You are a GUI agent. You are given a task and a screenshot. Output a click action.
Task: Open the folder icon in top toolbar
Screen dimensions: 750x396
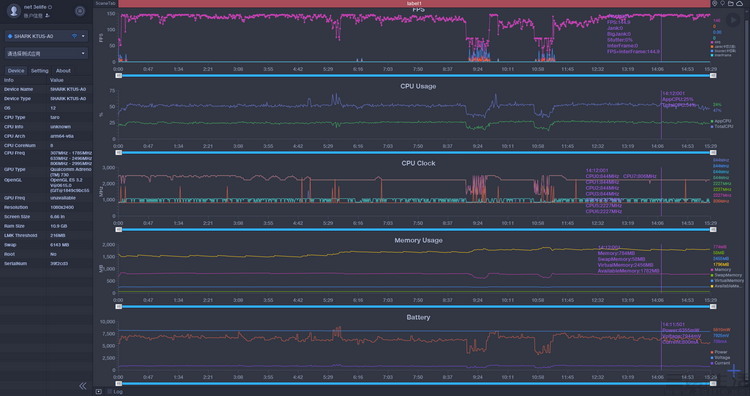click(731, 3)
